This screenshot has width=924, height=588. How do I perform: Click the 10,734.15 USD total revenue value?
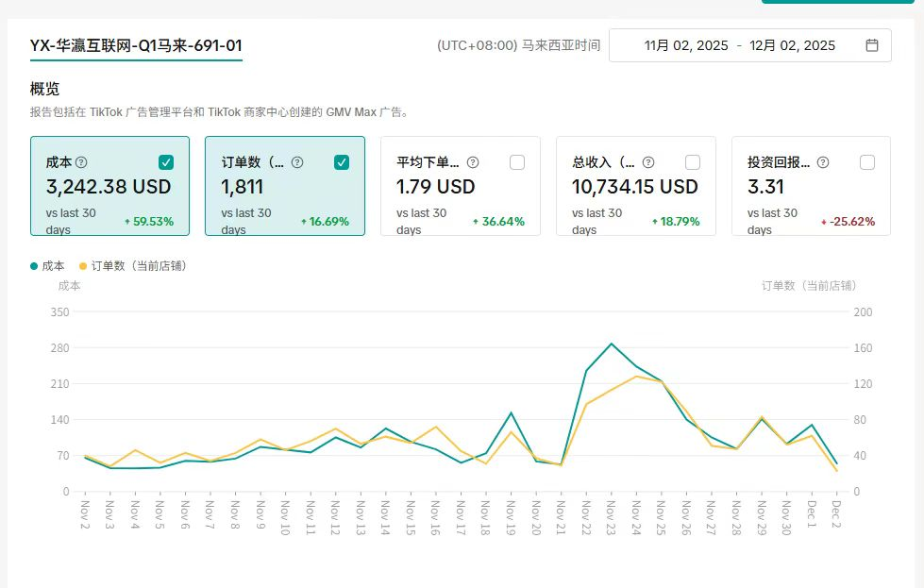coord(635,187)
